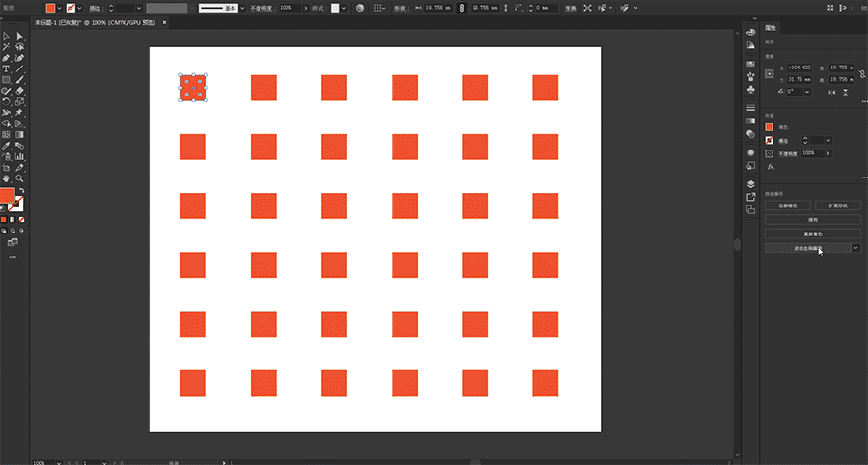Open dropdown next to 启动全局编辑 button
868x465 pixels.
(x=855, y=248)
